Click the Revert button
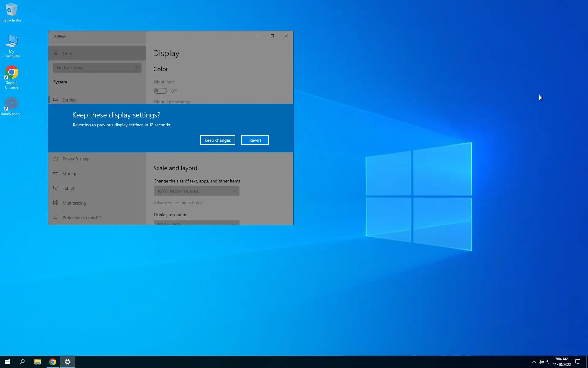 click(x=255, y=140)
